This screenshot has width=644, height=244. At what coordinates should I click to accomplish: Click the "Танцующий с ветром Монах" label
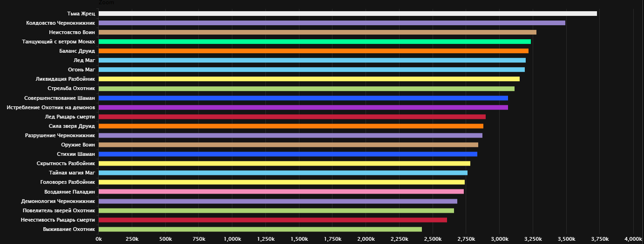pos(59,42)
